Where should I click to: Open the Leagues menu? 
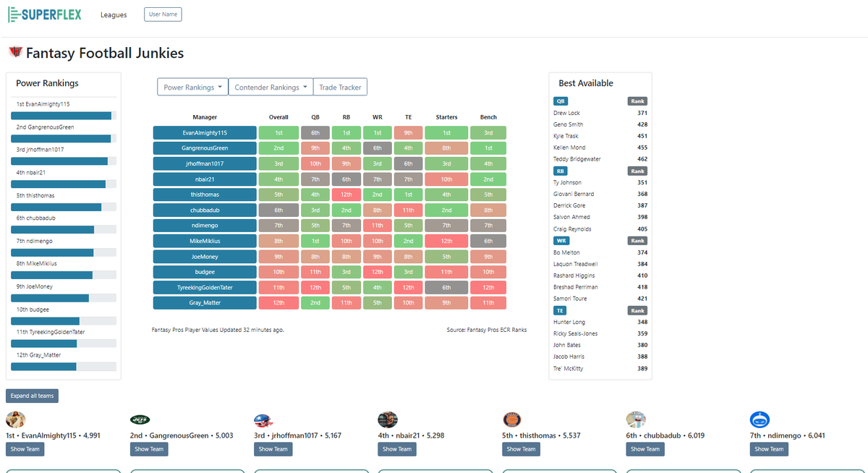114,14
